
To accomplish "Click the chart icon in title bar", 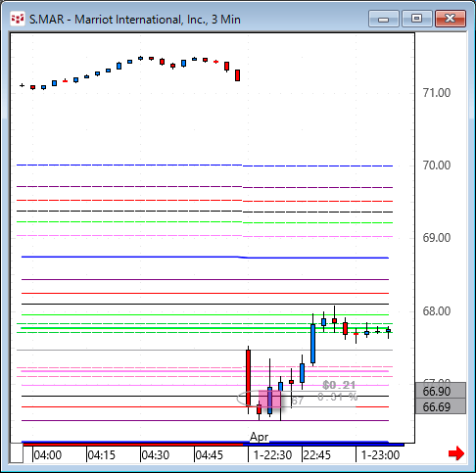I will click(x=18, y=19).
